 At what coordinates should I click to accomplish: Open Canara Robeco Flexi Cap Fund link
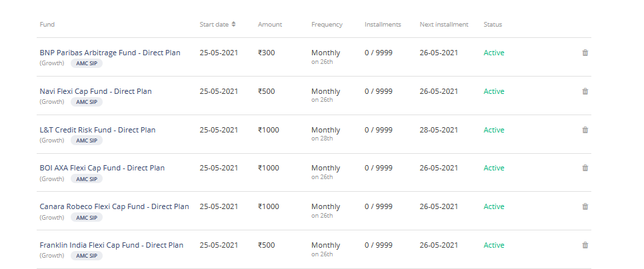click(114, 206)
